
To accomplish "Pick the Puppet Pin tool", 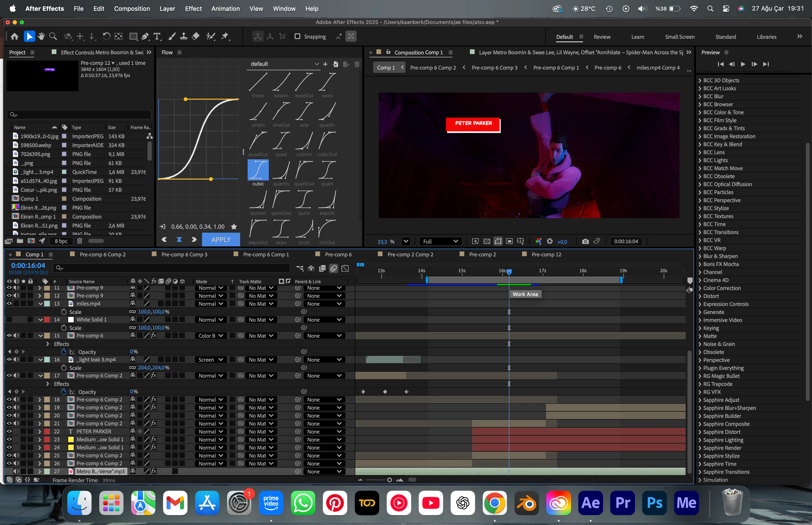I will [x=225, y=36].
